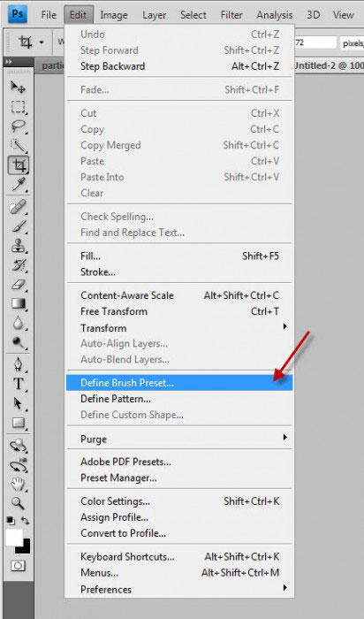The width and height of the screenshot is (364, 619).
Task: Open the Preferences submenu
Action: click(x=179, y=590)
